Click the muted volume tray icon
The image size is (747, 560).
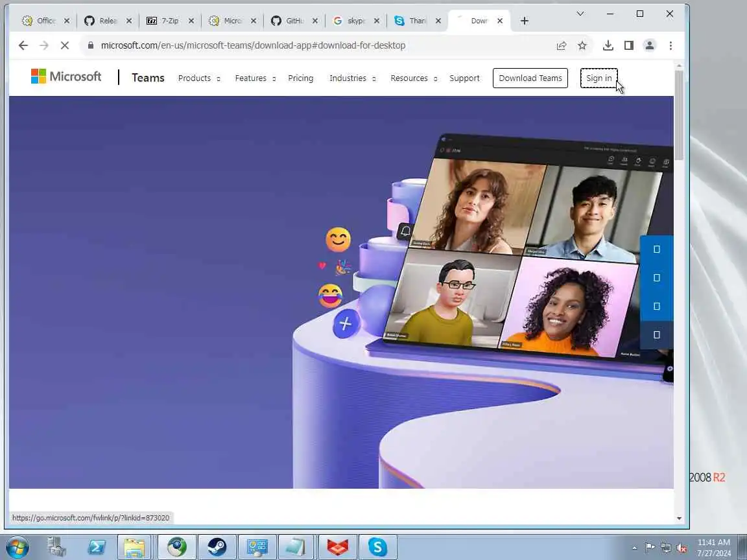(682, 548)
